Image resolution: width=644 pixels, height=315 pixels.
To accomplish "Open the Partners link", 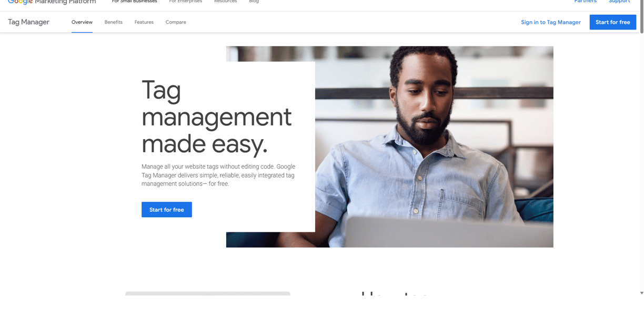I will click(x=585, y=2).
